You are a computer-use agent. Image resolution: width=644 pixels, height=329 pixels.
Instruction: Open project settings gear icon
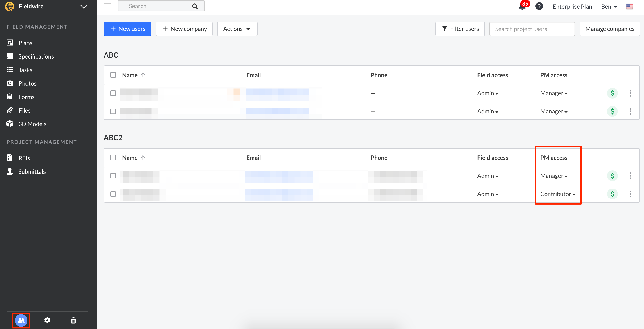click(47, 320)
